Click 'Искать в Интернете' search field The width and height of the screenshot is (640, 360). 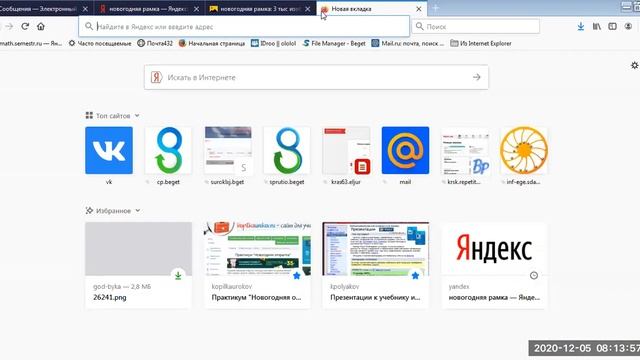(316, 77)
